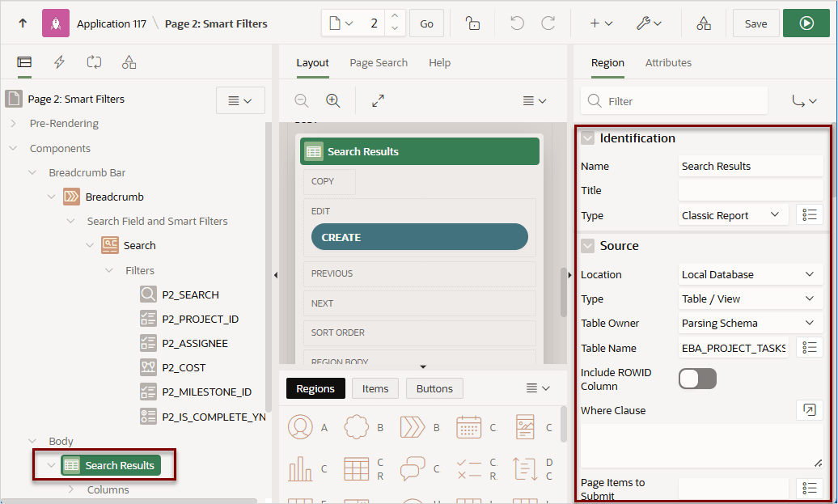Switch to the Attributes tab
The width and height of the screenshot is (838, 504).
(668, 62)
